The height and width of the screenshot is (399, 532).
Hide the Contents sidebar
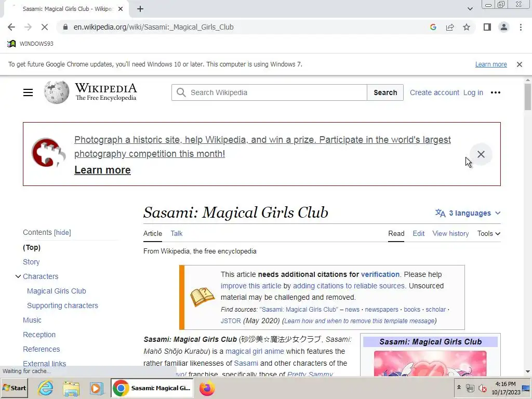point(62,232)
